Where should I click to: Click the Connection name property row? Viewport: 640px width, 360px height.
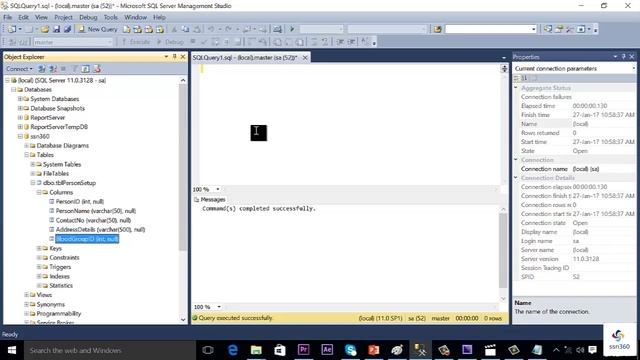[574, 169]
